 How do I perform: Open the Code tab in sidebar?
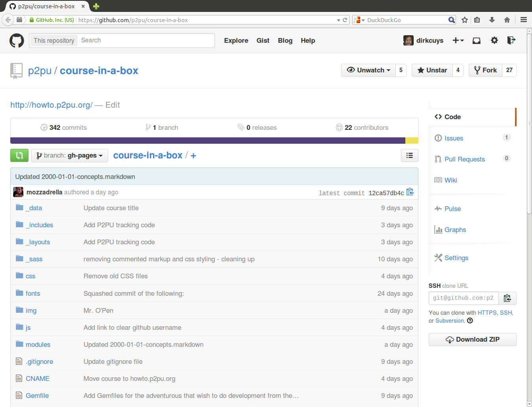coord(472,117)
